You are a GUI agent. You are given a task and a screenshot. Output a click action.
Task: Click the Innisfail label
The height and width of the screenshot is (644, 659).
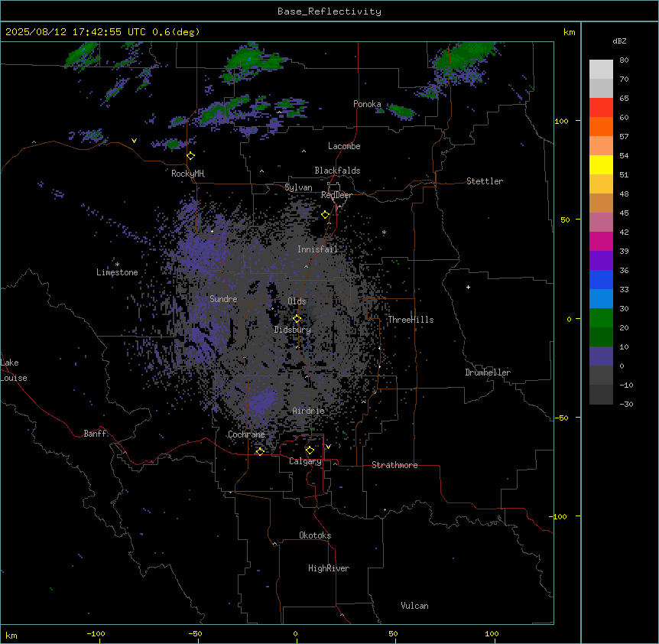317,249
